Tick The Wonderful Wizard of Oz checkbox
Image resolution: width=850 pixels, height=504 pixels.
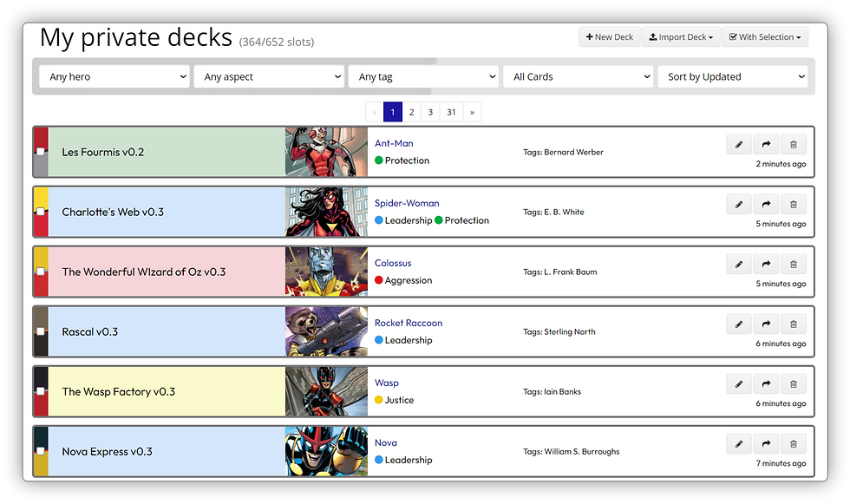(x=41, y=272)
